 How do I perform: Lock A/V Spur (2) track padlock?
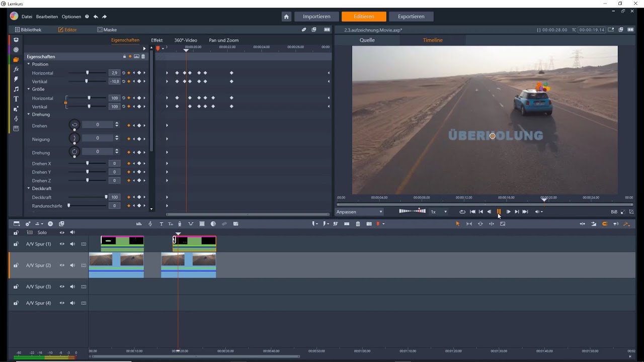pos(16,265)
